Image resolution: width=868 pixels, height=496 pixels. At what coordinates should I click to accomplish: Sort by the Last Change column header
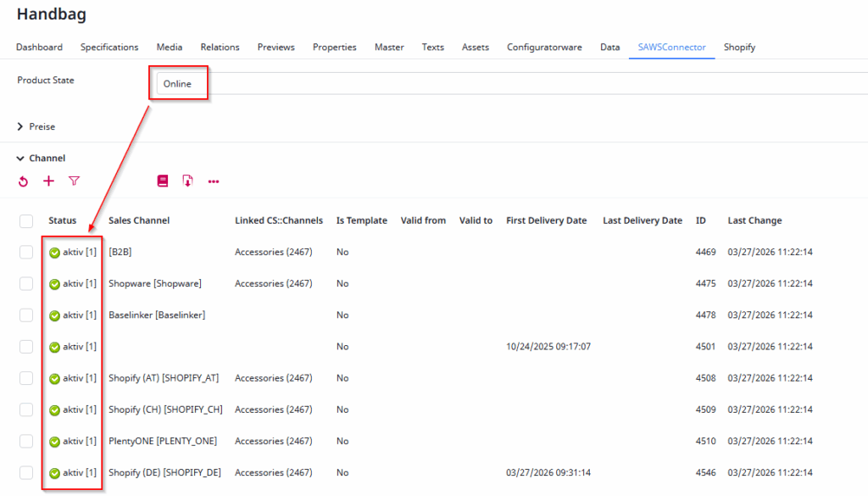click(753, 220)
